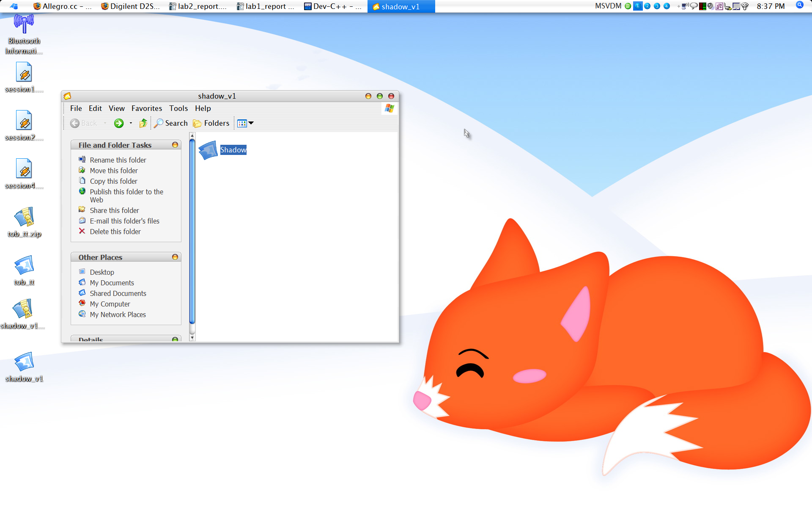
Task: Click the green Forward arrow button
Action: [119, 123]
